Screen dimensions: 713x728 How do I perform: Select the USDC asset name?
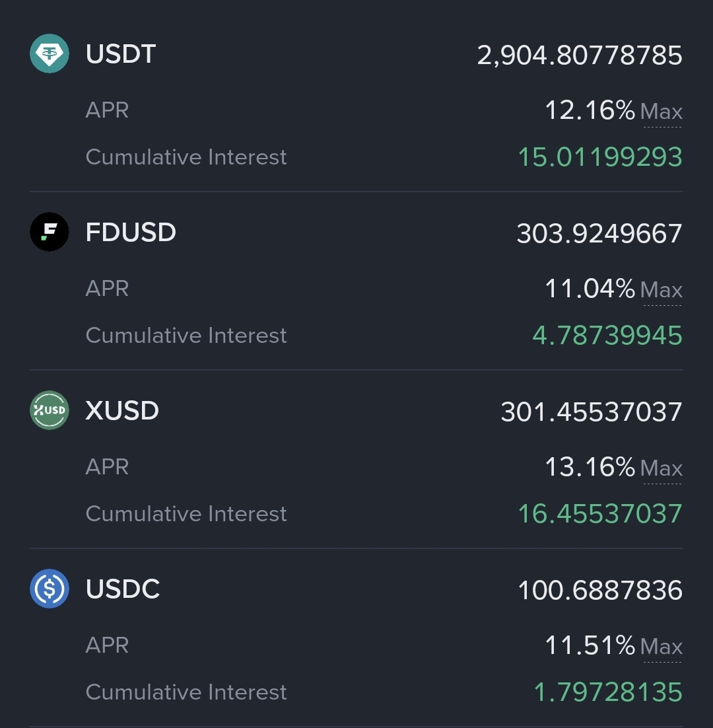point(123,589)
